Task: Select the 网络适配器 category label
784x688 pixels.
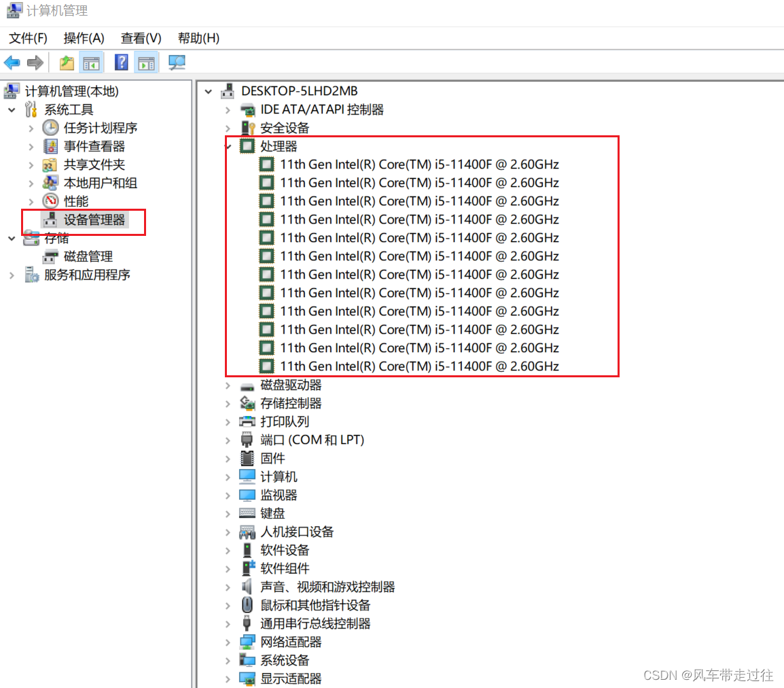Action: click(x=291, y=642)
